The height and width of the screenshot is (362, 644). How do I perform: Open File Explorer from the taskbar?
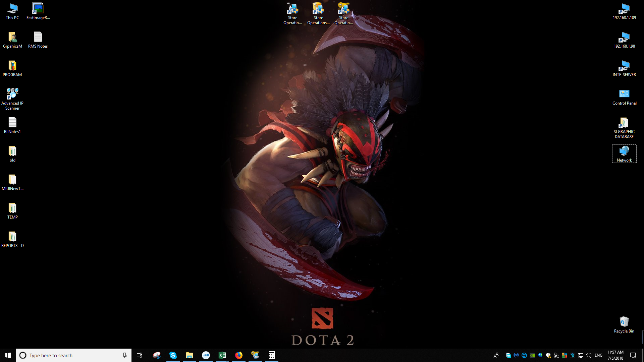tap(190, 355)
